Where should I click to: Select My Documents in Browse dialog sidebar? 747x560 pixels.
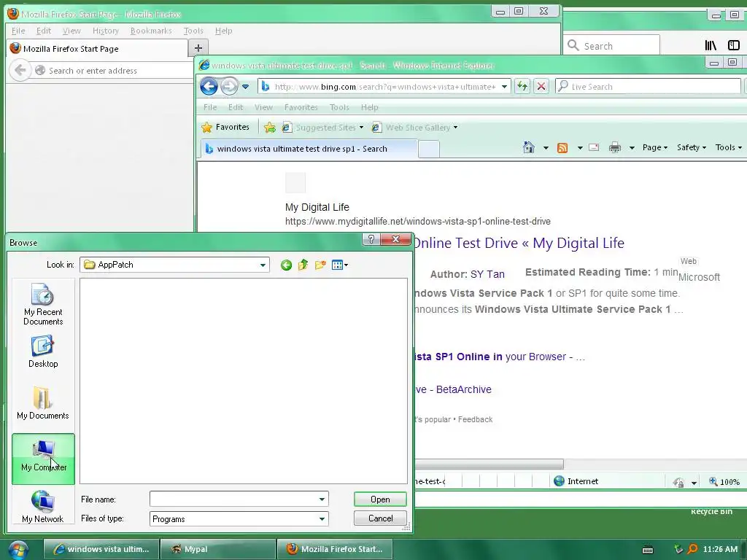click(43, 402)
